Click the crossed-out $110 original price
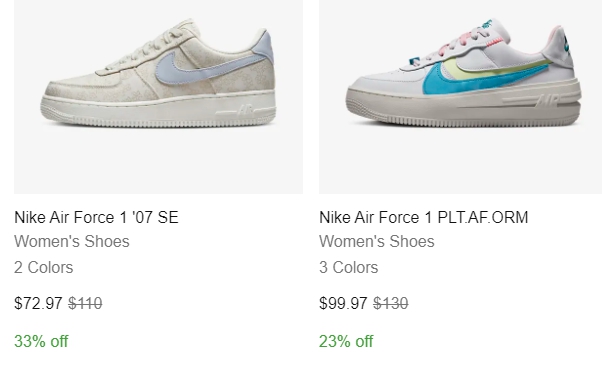Image resolution: width=602 pixels, height=367 pixels. 85,304
